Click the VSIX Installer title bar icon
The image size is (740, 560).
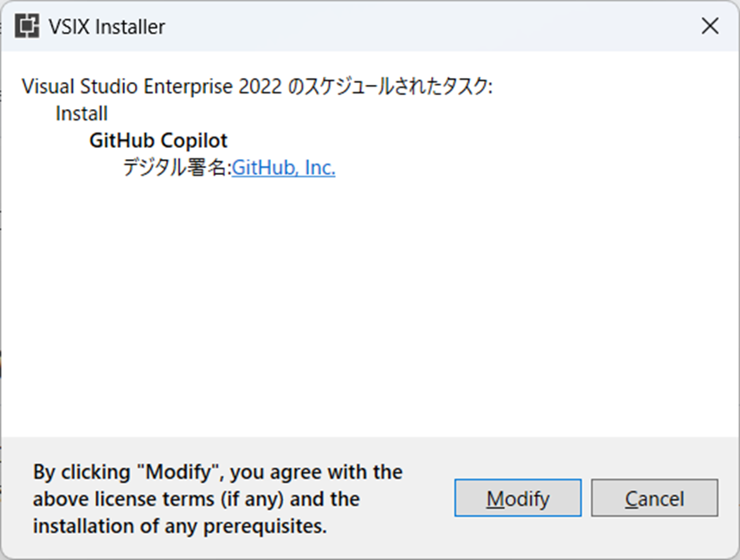(27, 26)
